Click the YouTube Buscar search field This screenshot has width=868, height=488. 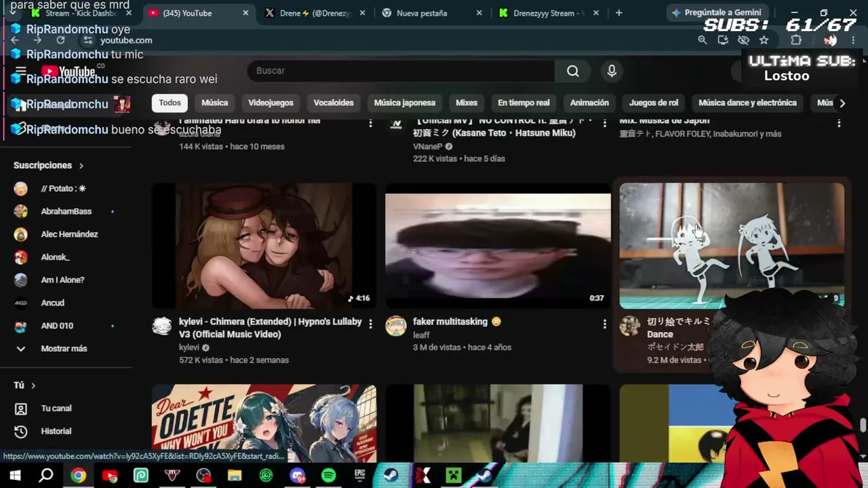coord(401,71)
